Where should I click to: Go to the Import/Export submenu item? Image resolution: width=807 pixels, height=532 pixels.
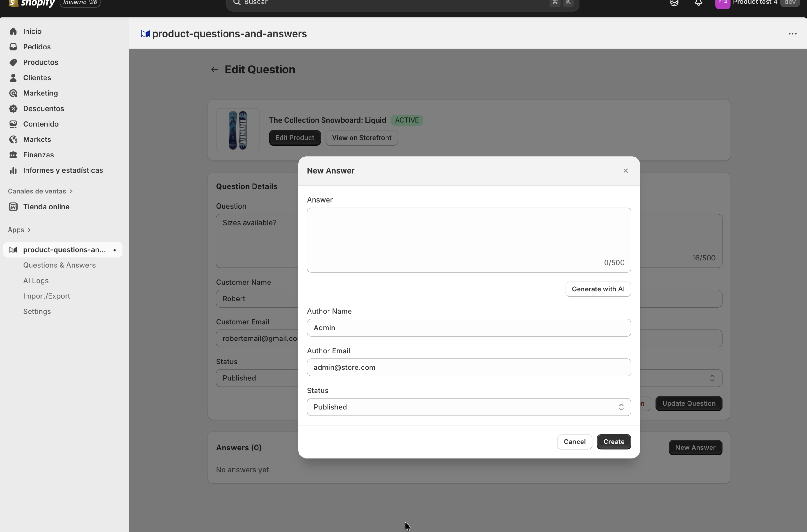pos(47,296)
